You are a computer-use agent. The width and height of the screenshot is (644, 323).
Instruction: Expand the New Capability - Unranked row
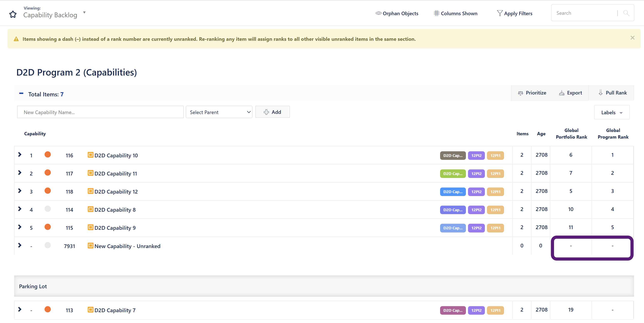coord(20,246)
